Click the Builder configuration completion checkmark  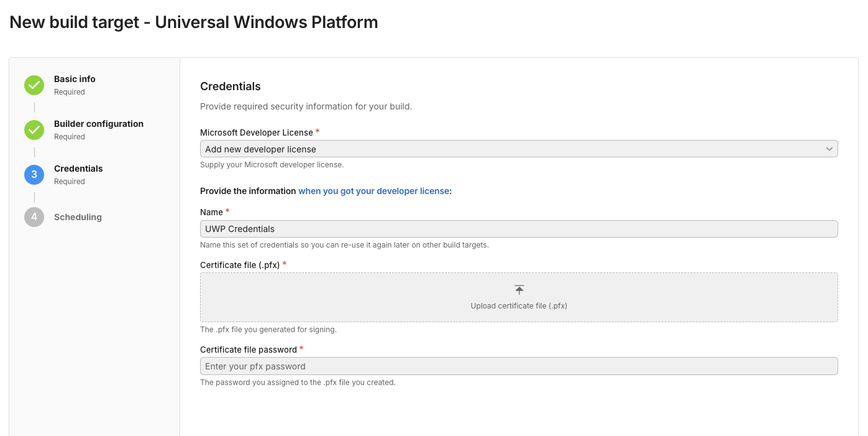[34, 130]
